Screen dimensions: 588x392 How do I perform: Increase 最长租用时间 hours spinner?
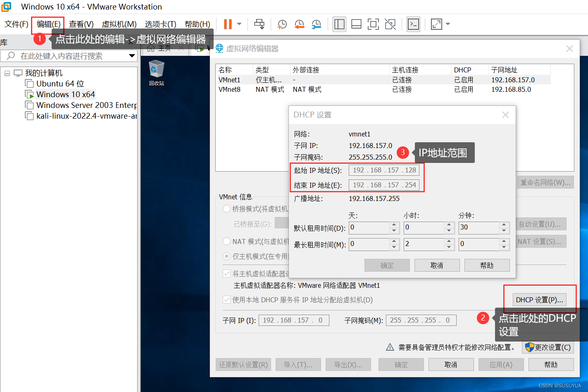click(450, 241)
